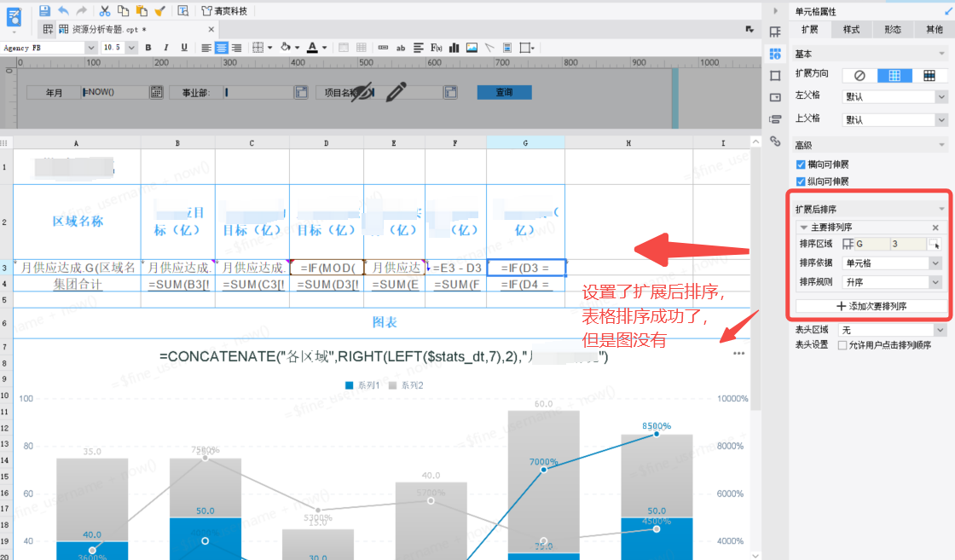
Task: Click the Paste clipboard icon
Action: coord(142,10)
